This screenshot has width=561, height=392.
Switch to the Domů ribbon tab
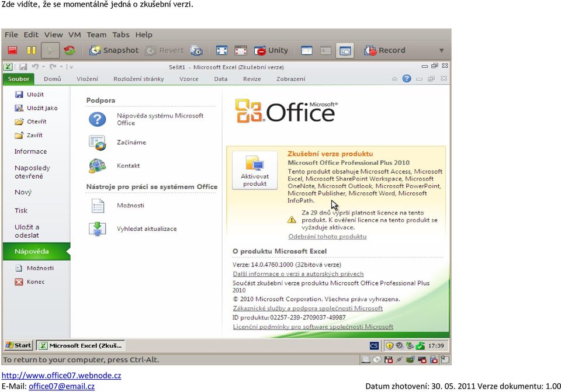pos(52,79)
